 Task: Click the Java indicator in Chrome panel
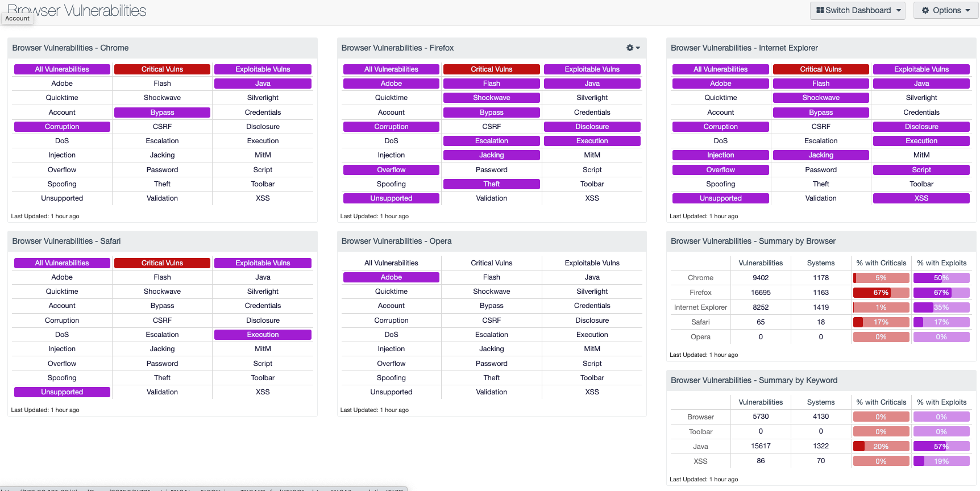point(263,84)
